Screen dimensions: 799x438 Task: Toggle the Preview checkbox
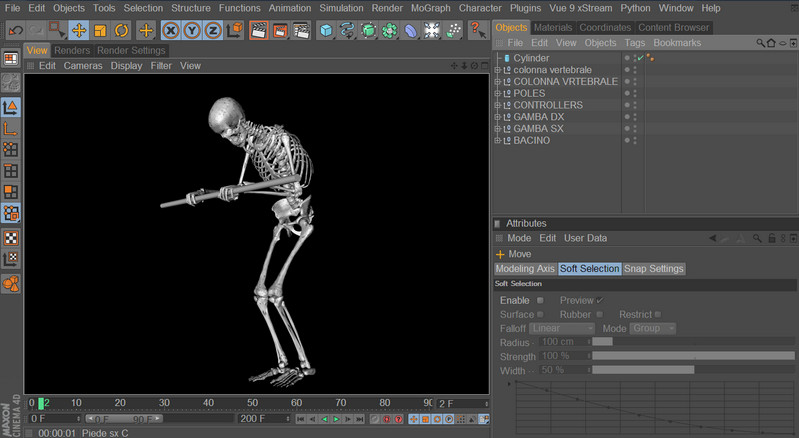600,300
